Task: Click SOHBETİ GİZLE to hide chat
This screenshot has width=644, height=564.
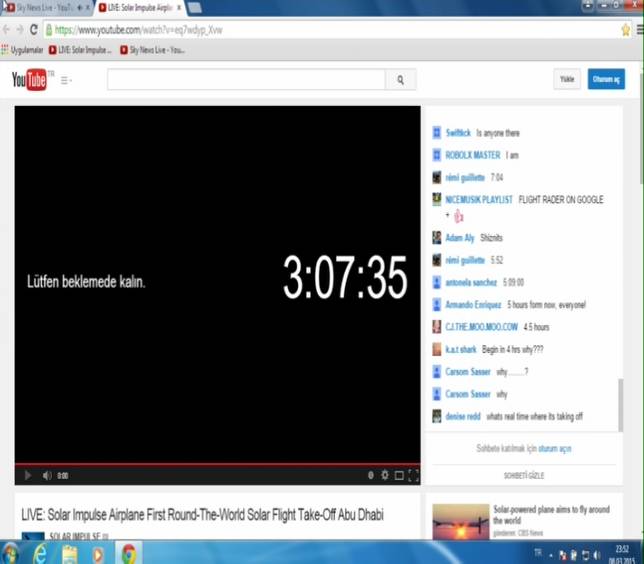Action: point(524,475)
